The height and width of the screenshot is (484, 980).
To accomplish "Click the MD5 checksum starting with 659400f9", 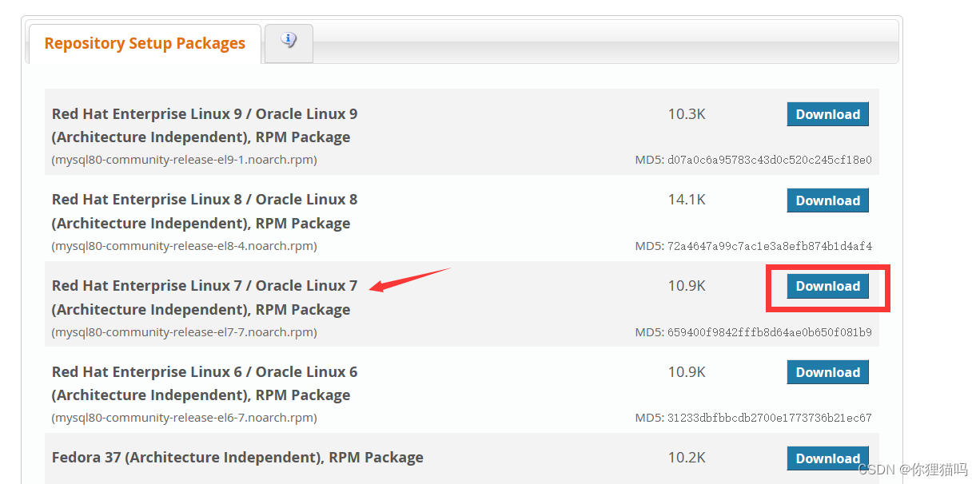I will [769, 332].
